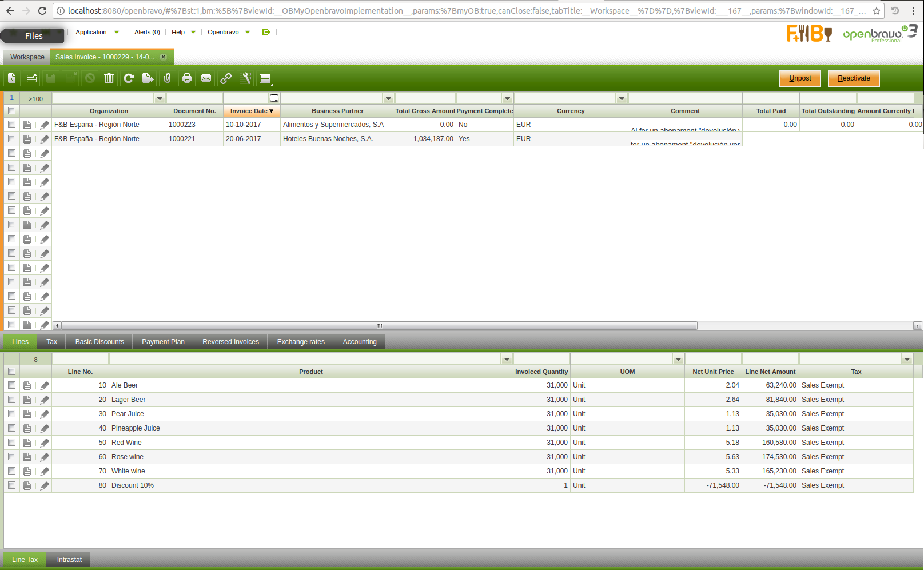Image resolution: width=924 pixels, height=570 pixels.
Task: Delete selected record with trash icon
Action: tap(109, 78)
